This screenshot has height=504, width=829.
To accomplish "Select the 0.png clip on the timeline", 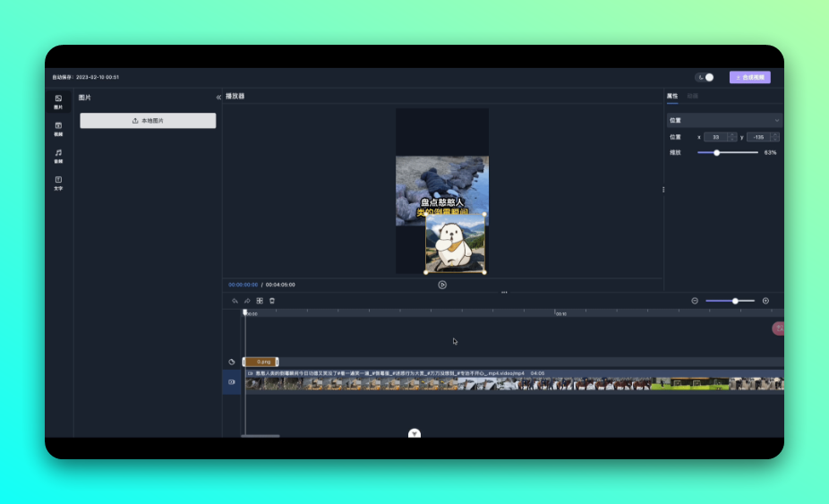I will click(261, 362).
